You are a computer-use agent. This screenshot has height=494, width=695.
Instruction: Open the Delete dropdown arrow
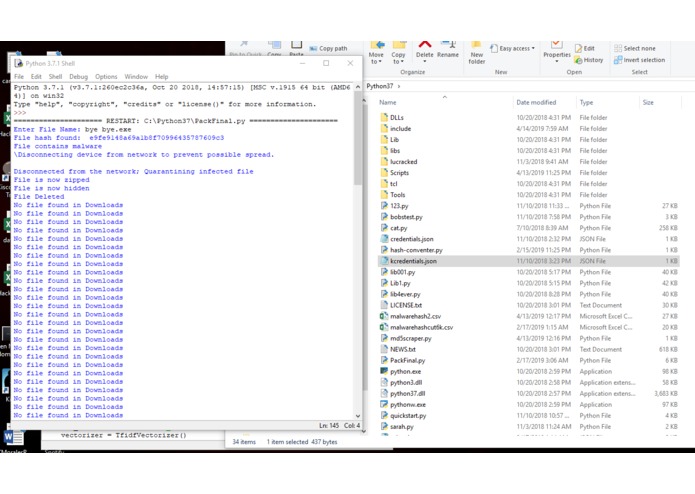tap(425, 61)
